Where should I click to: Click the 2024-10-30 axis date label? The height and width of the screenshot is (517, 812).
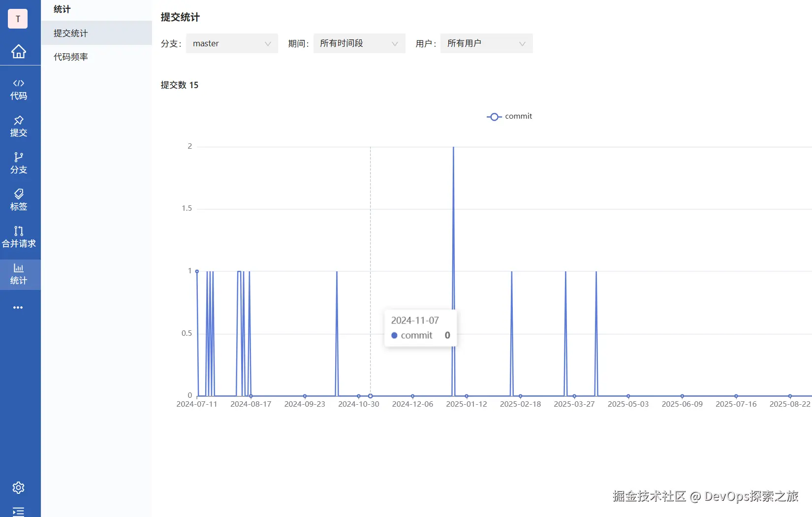tap(359, 404)
